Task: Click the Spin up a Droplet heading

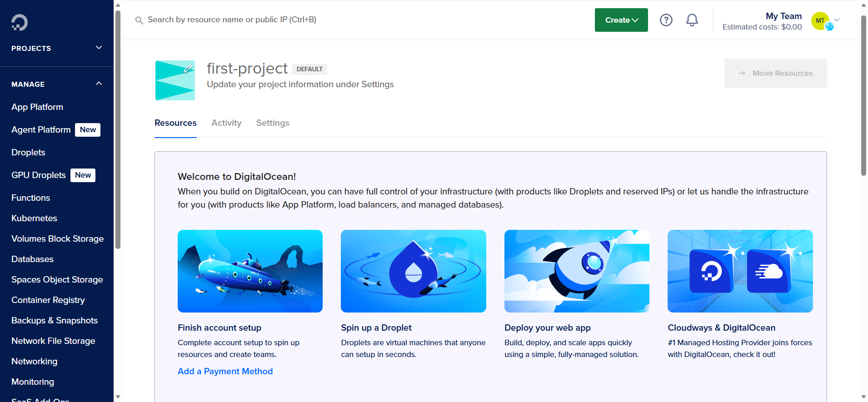Action: [x=376, y=328]
